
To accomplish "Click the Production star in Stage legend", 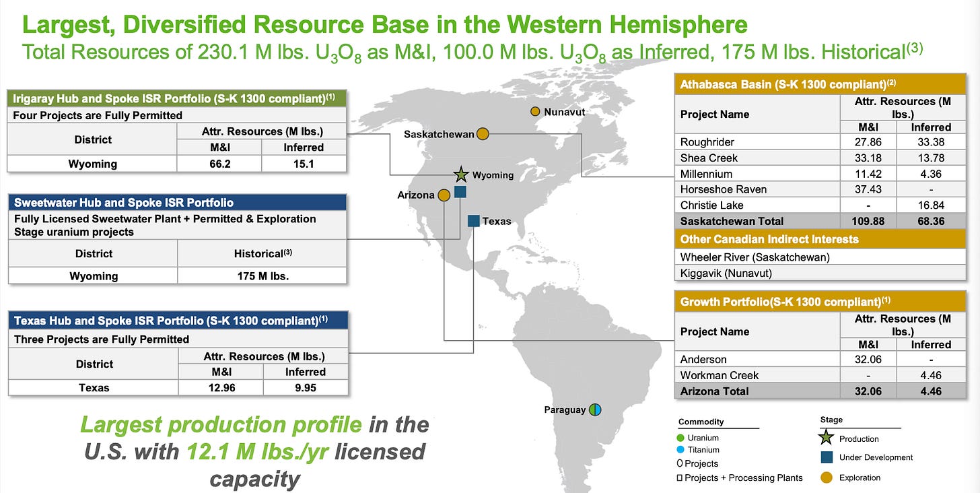I will pyautogui.click(x=825, y=439).
